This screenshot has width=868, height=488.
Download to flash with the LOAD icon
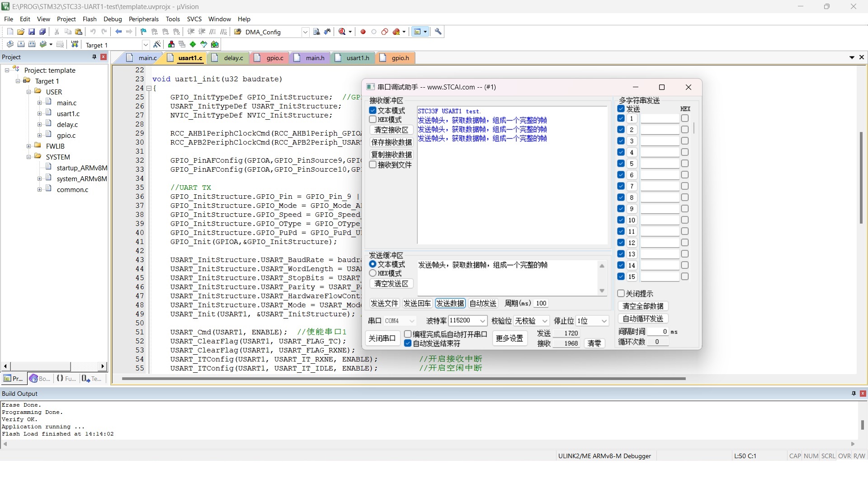pos(75,44)
